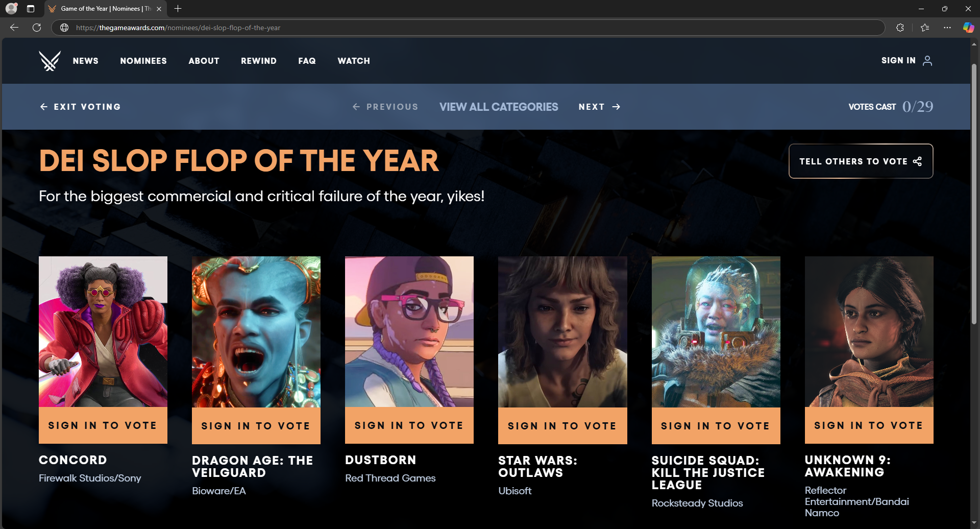Open a new browser tab
This screenshot has width=980, height=529.
pos(178,9)
